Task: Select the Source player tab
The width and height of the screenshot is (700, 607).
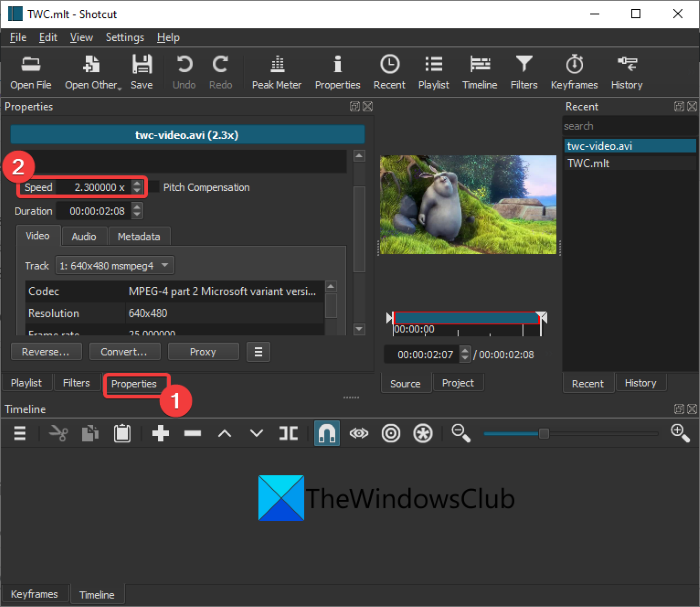Action: tap(405, 383)
